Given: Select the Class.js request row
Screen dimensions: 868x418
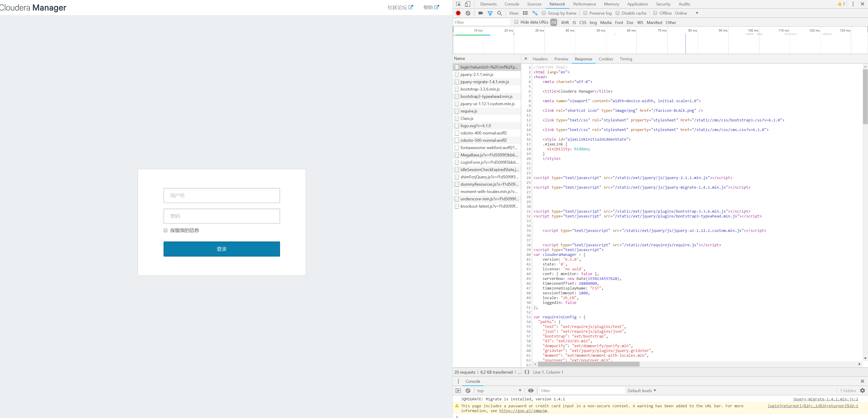Looking at the screenshot, I should (x=487, y=118).
